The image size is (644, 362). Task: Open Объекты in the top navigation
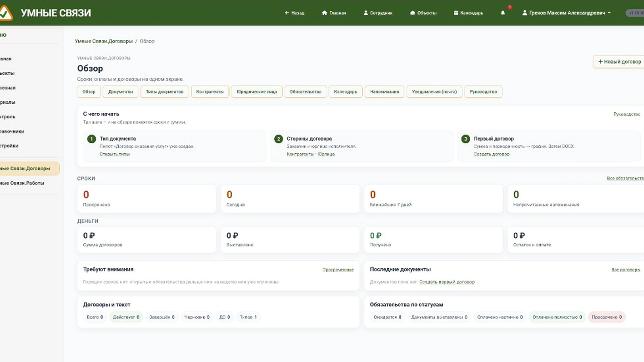click(x=423, y=13)
